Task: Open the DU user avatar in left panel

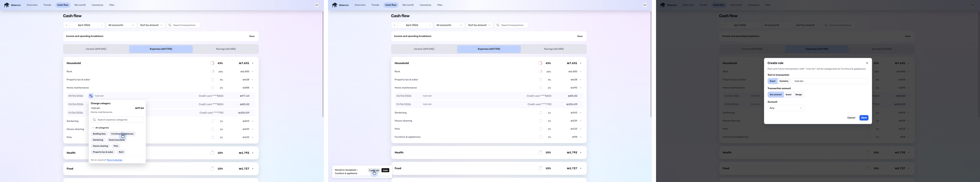Action: 317,5
